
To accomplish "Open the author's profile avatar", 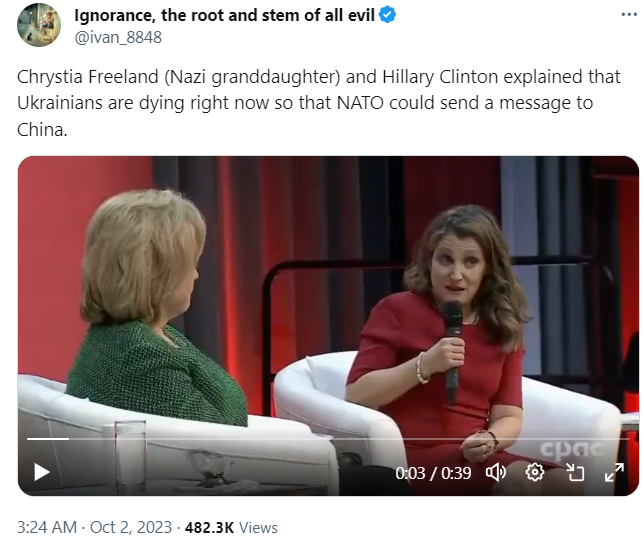I will [x=38, y=24].
